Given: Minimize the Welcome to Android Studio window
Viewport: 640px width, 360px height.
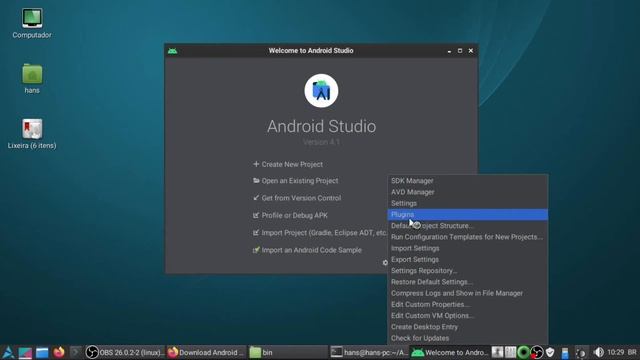Looking at the screenshot, I should click(449, 51).
